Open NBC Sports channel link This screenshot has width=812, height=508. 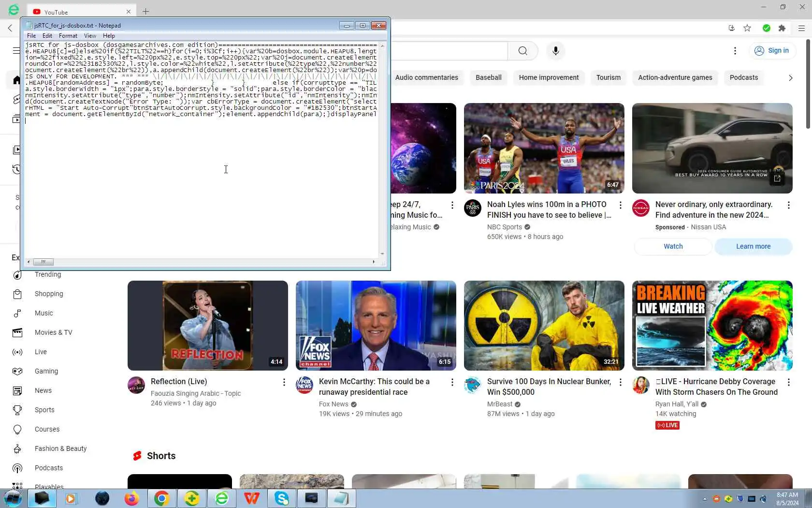tap(505, 227)
